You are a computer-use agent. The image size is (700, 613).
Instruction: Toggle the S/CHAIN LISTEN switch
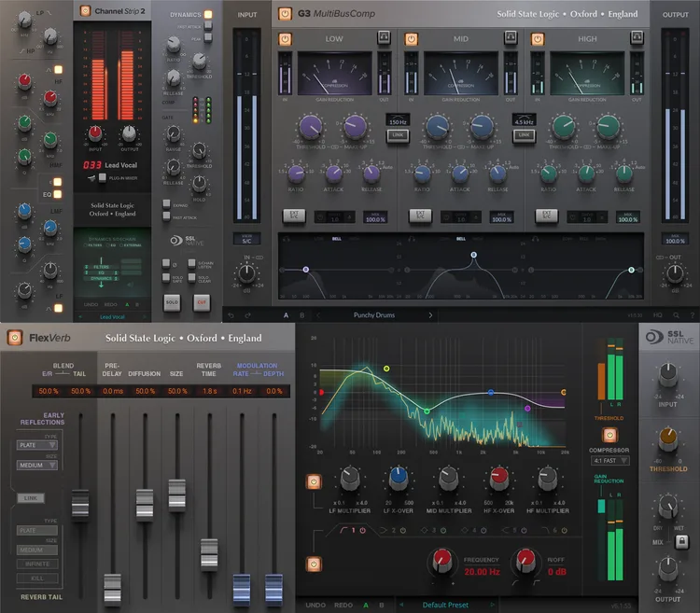pos(192,264)
